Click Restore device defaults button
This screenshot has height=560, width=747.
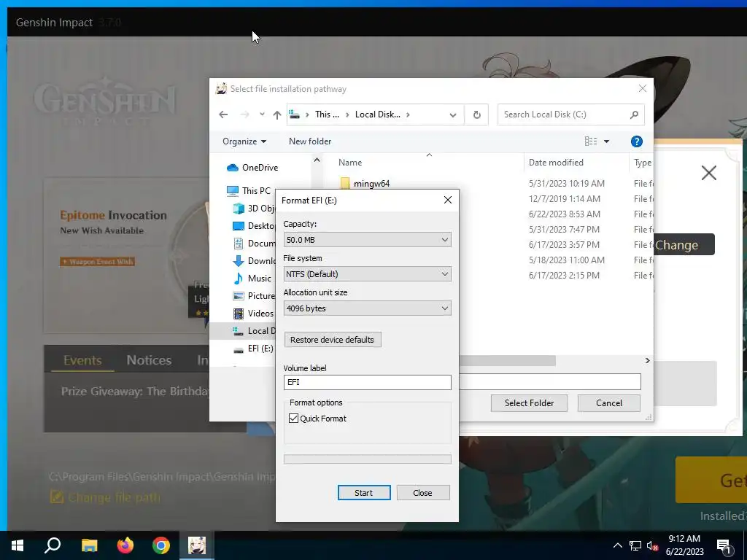[333, 340]
